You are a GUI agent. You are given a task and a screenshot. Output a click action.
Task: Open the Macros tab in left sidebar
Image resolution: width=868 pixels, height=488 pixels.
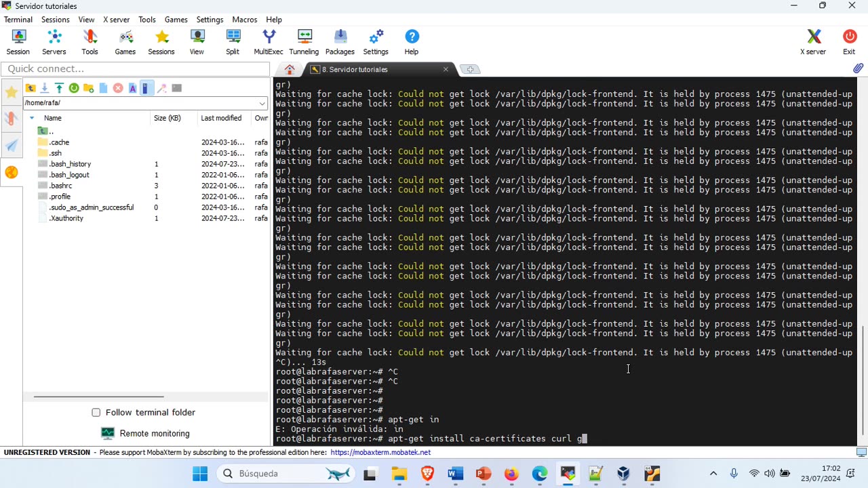12,145
